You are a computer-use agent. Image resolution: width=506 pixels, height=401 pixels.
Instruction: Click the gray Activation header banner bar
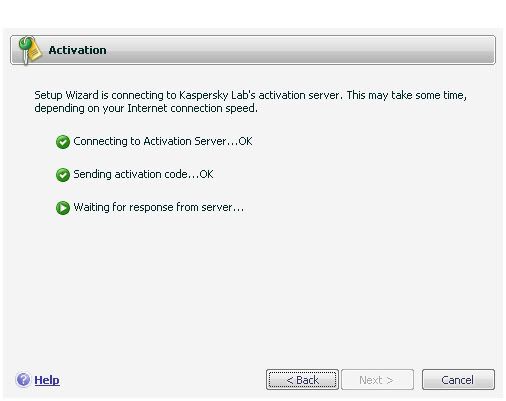click(253, 50)
